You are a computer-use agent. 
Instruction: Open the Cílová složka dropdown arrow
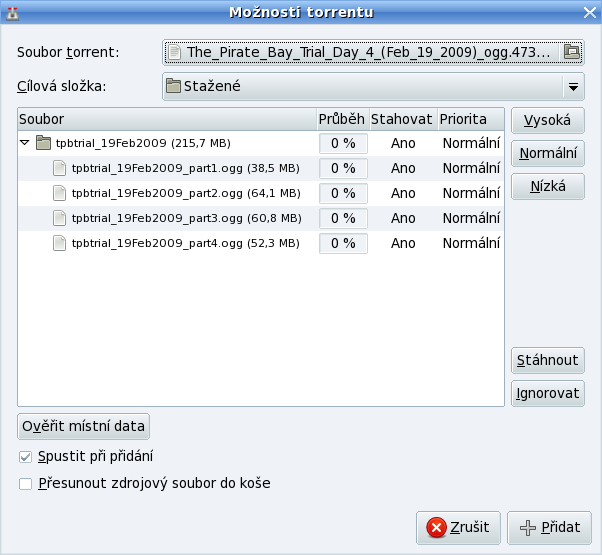click(573, 87)
